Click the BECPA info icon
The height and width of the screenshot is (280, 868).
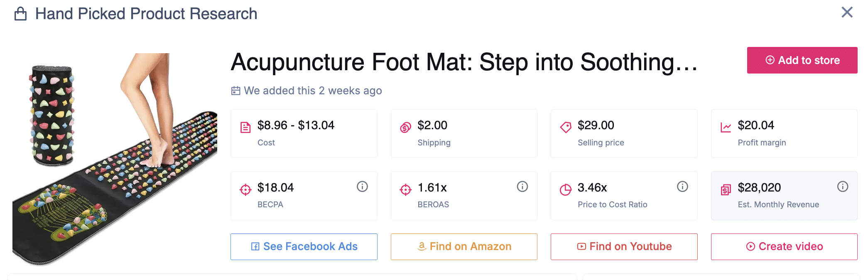pyautogui.click(x=362, y=187)
